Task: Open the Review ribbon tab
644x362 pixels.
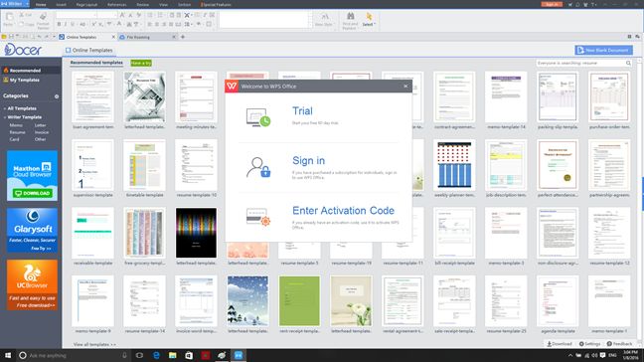Action: click(x=142, y=5)
